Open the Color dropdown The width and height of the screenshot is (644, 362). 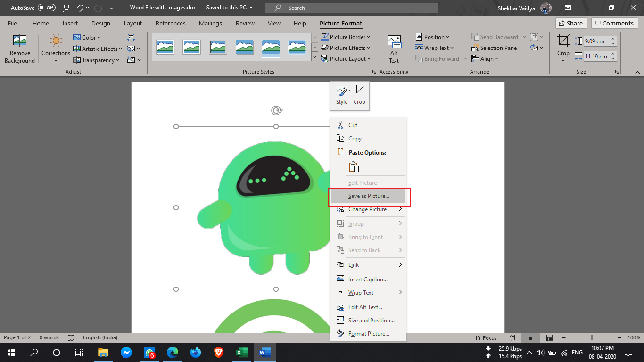tap(87, 37)
